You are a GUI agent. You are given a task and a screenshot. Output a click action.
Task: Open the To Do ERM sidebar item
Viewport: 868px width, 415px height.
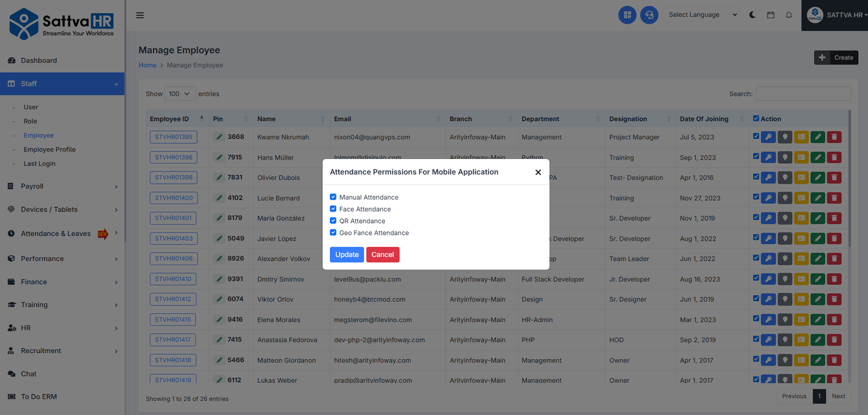tap(39, 397)
